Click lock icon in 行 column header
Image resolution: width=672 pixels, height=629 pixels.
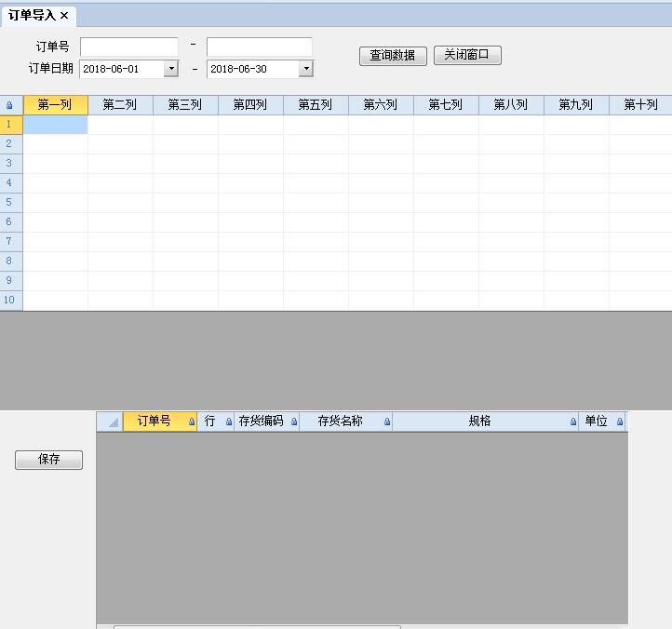(229, 422)
